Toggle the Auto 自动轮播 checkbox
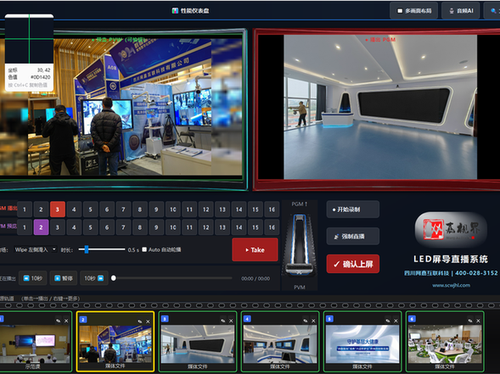The height and width of the screenshot is (374, 500). (144, 249)
